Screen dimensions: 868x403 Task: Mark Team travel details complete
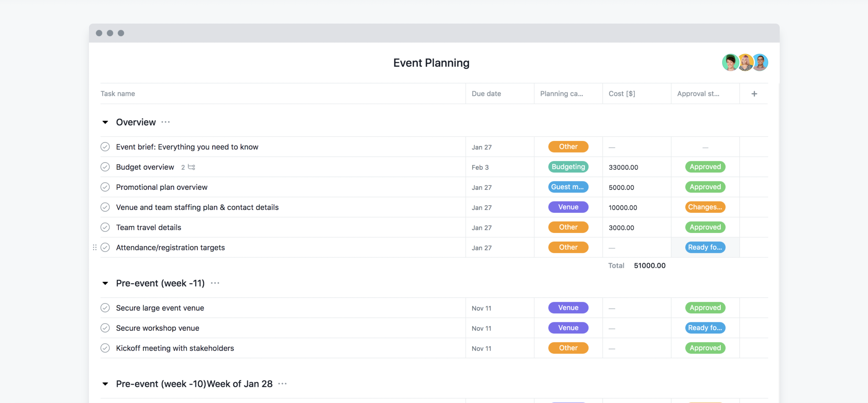[x=105, y=227]
